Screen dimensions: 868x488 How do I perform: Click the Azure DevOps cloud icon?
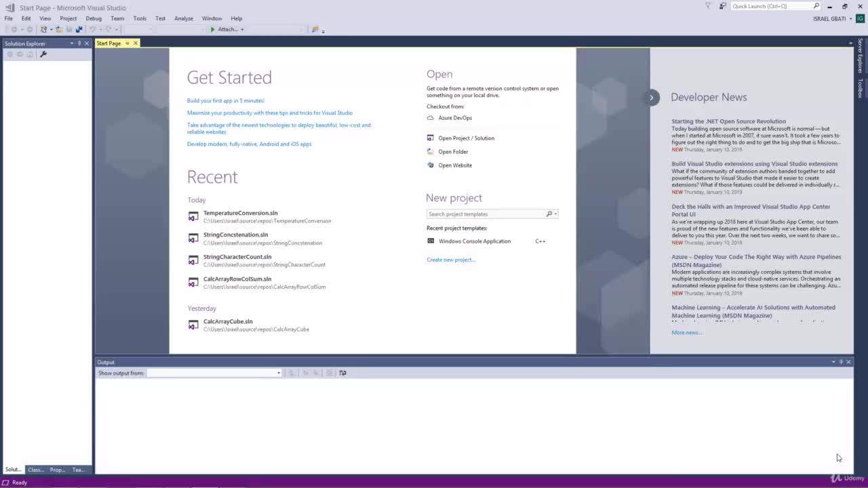[430, 118]
